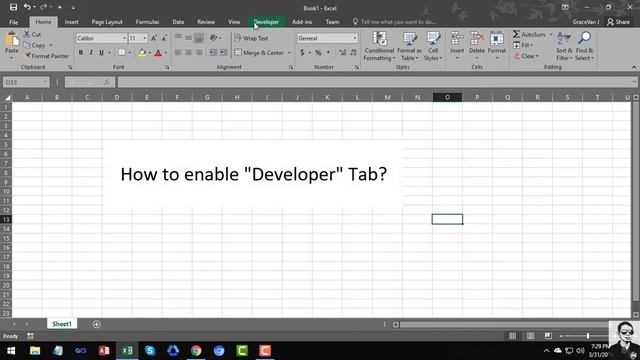Open Format as Table styles

[x=409, y=47]
